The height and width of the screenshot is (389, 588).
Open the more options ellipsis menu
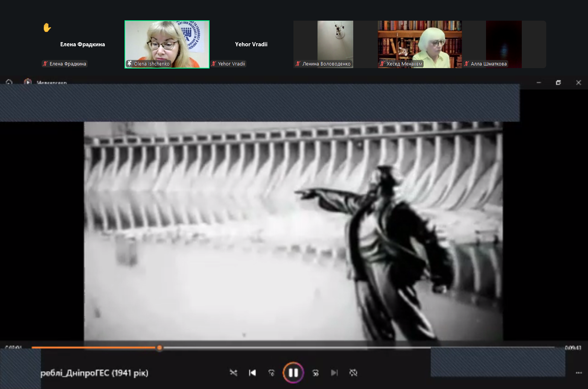[579, 373]
